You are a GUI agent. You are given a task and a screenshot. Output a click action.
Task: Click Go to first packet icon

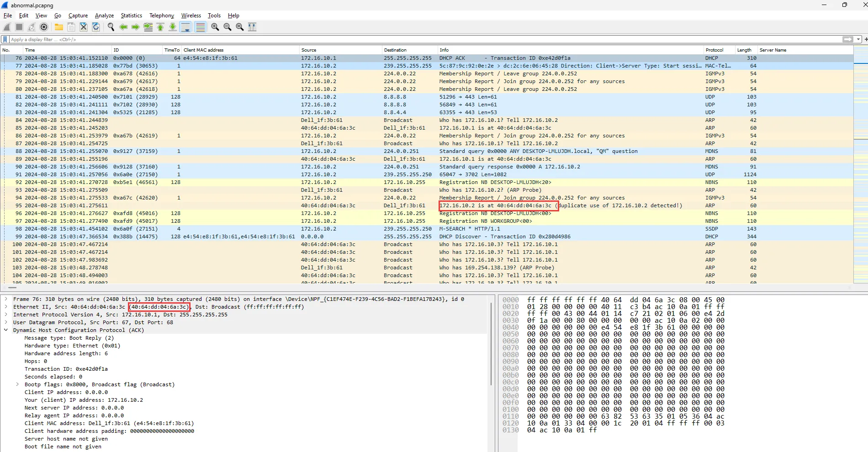click(x=160, y=27)
